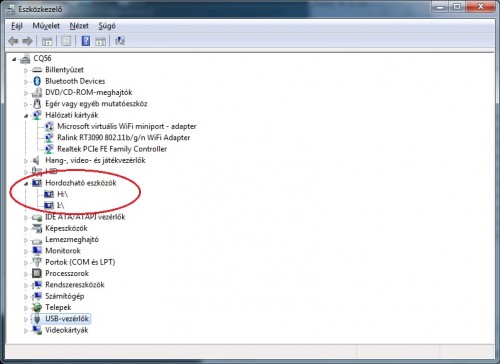Select the Ralink RT3090 802.11b/g/n WiFi Adapter entry
This screenshot has width=500, height=364.
[124, 138]
